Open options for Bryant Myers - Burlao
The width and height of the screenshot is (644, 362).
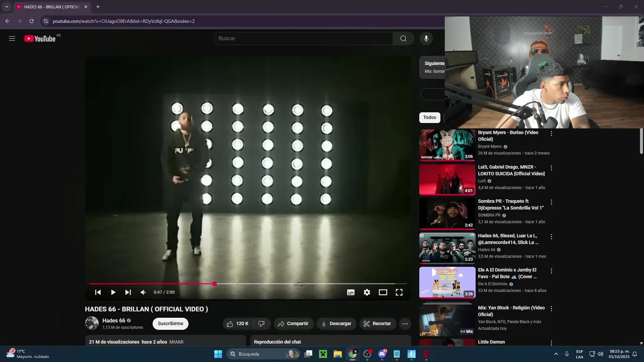pyautogui.click(x=551, y=134)
